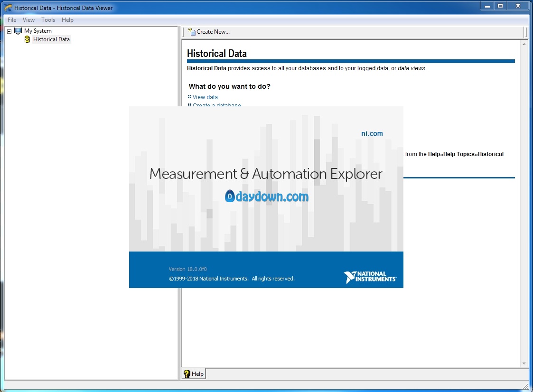
Task: Open the File menu
Action: point(12,20)
